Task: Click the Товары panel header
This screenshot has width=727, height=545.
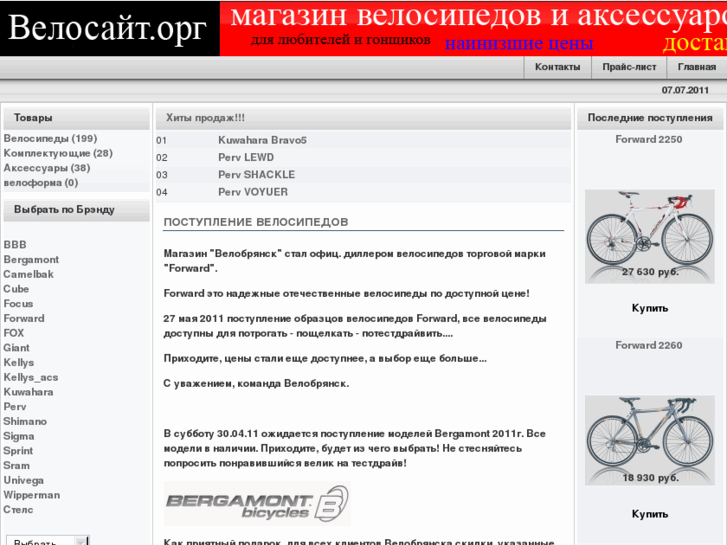Action: 77,118
